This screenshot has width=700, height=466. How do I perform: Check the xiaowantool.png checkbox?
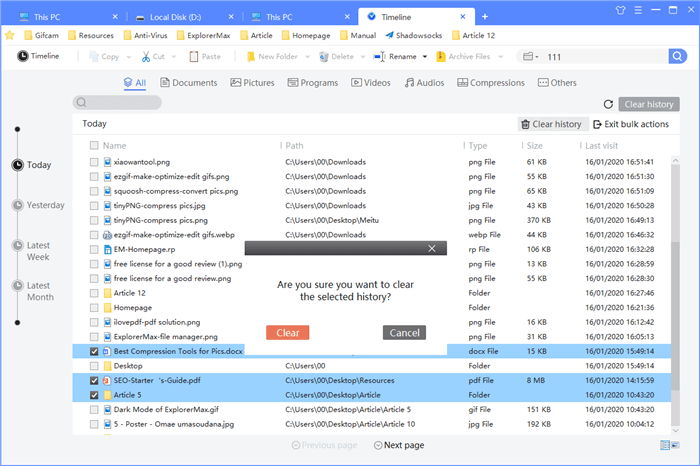click(x=94, y=162)
